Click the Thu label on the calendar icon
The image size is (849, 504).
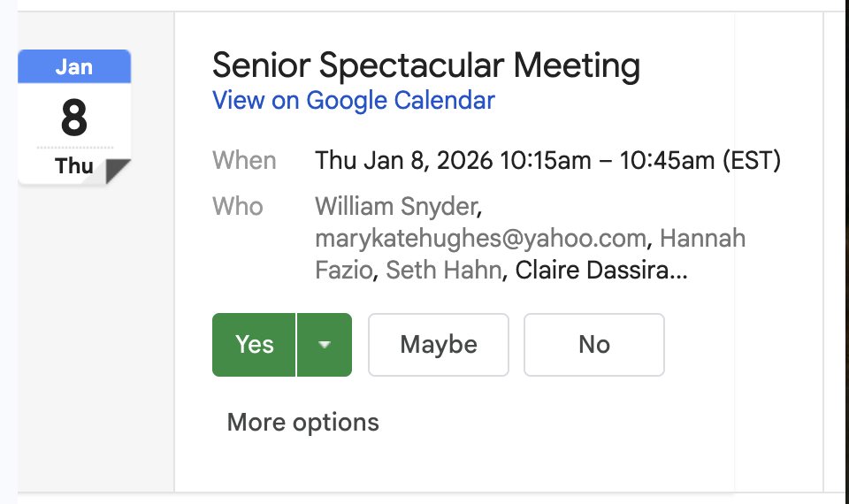pos(74,166)
